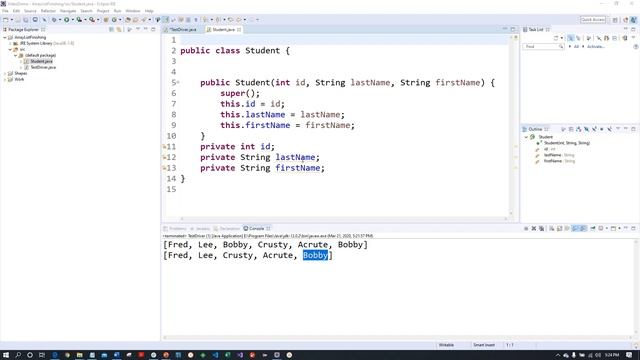
Task: Open Display Selected Console dropdown
Action: [607, 229]
